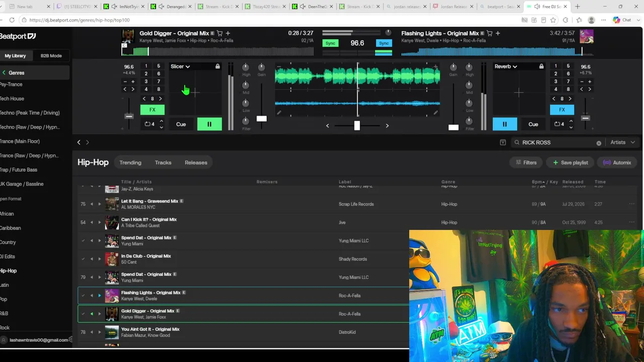
Task: Decrease left deck tempo with minus
Action: coord(125,81)
